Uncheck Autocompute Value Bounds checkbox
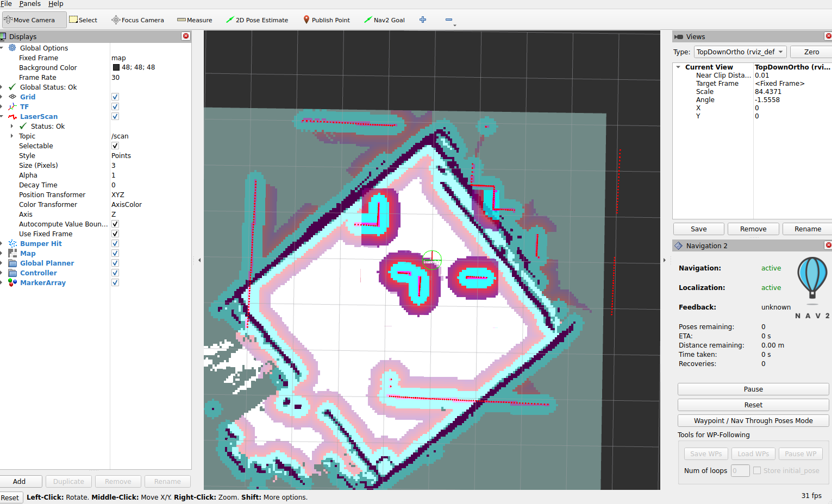Image resolution: width=832 pixels, height=504 pixels. tap(115, 224)
